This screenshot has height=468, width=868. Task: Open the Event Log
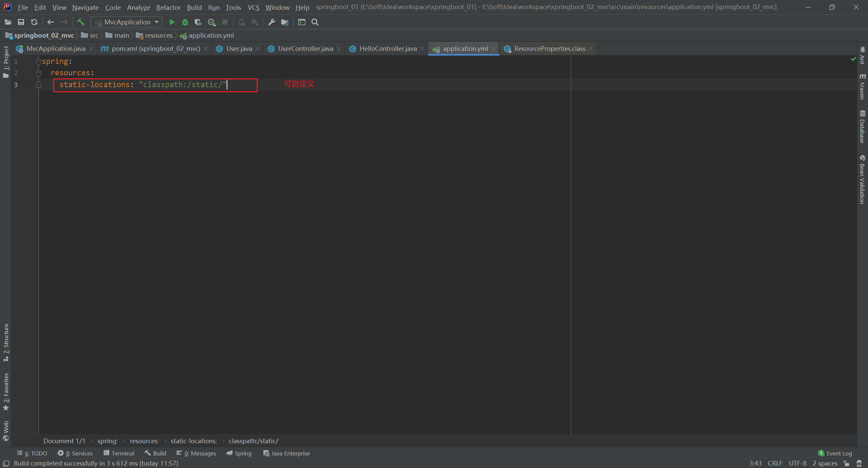click(x=835, y=453)
